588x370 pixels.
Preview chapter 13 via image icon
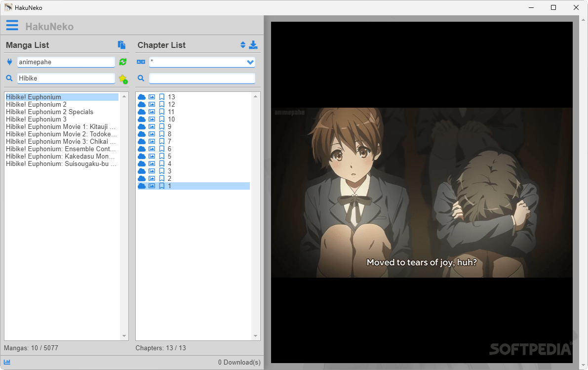click(x=152, y=97)
